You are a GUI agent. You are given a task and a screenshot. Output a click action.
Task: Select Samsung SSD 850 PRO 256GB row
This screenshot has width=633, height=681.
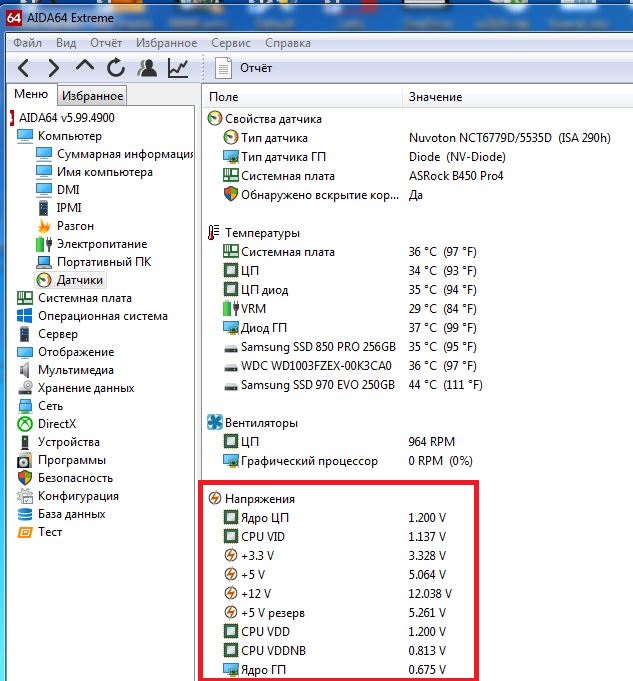point(350,347)
